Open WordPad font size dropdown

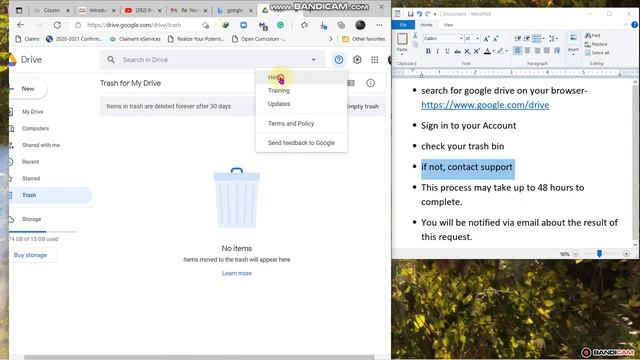[478, 39]
